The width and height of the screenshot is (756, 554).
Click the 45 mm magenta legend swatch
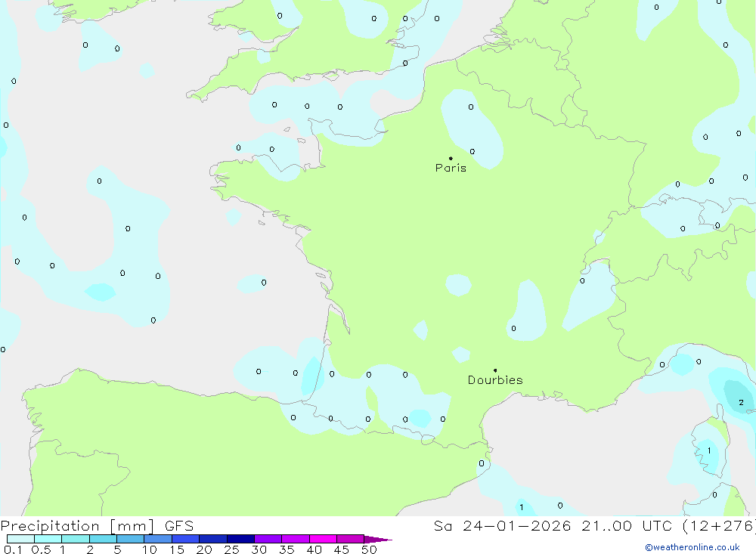[351, 539]
